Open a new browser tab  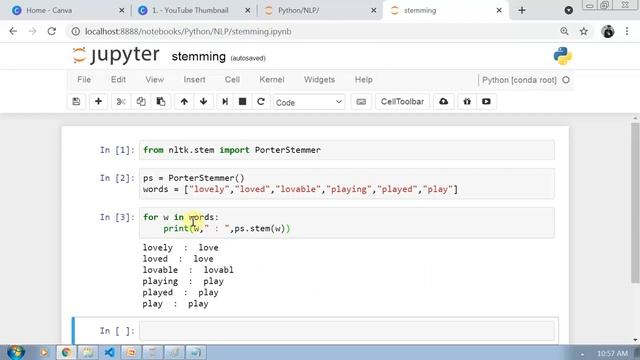click(522, 11)
